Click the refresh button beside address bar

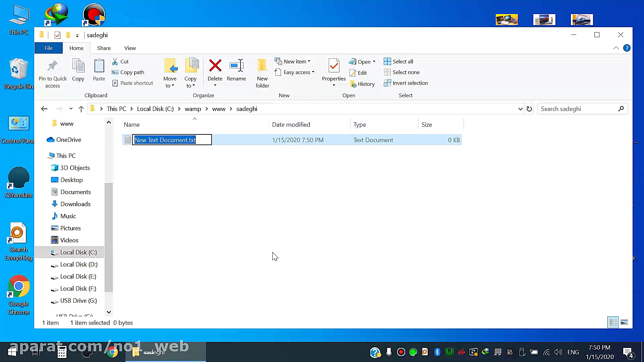point(529,109)
